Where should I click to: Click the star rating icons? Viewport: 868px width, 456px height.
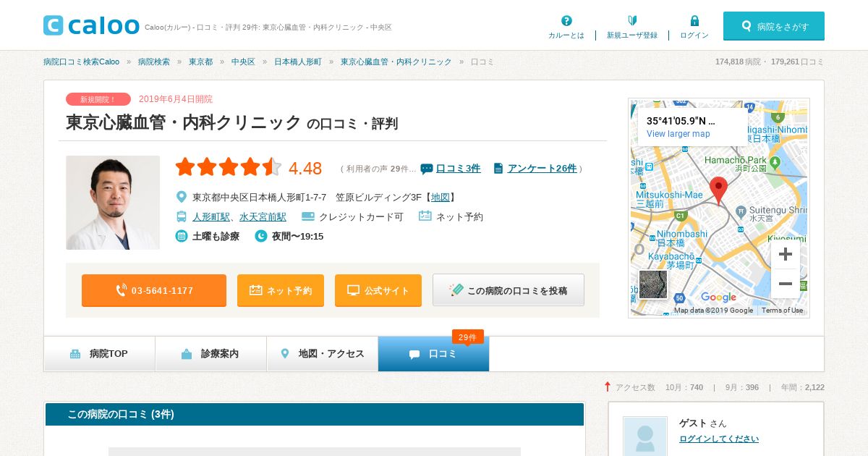click(229, 167)
